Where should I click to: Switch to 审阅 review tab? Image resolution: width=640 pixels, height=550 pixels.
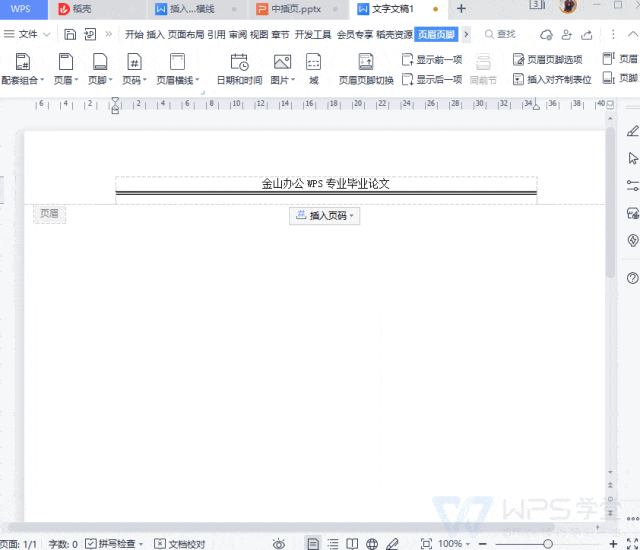click(x=238, y=34)
